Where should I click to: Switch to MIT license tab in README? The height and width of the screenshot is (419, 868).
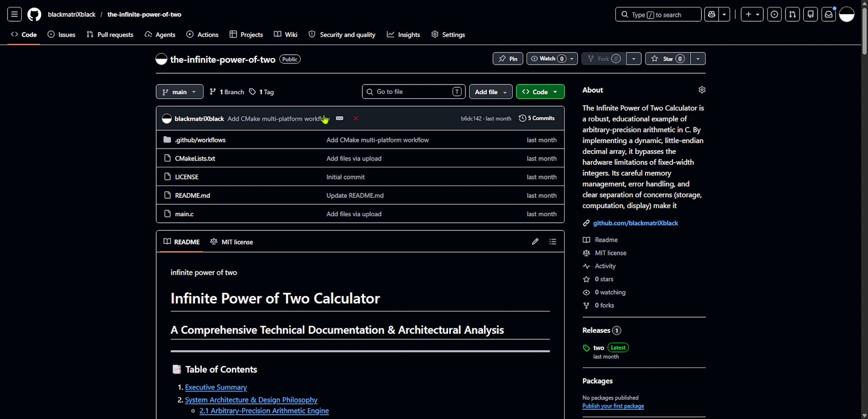232,242
